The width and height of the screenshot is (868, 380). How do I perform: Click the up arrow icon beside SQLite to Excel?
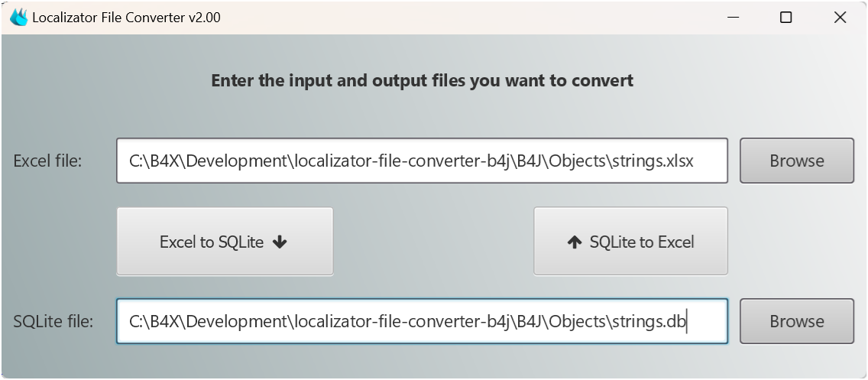point(575,242)
